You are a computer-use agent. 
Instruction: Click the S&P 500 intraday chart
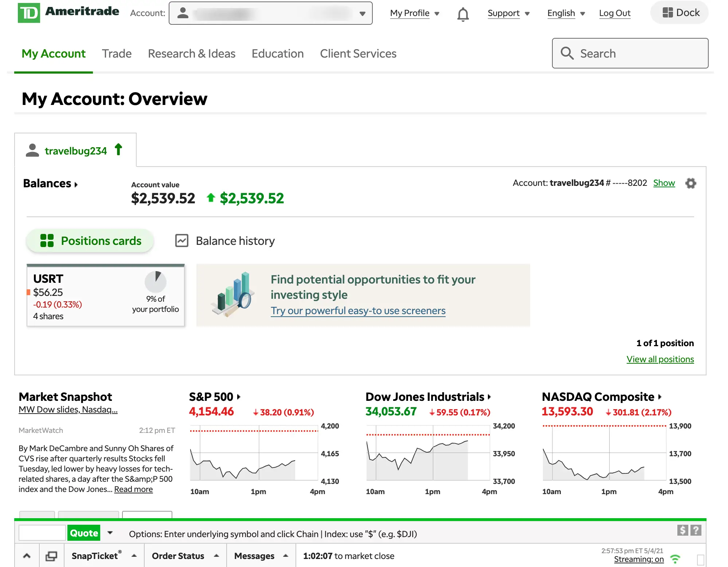254,453
